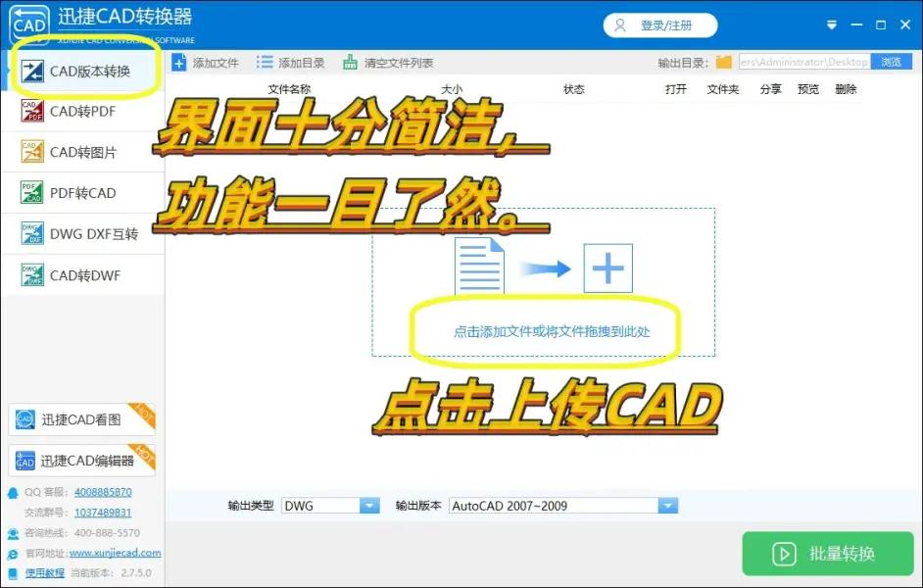This screenshot has height=588, width=923.
Task: Click the CAD转PDF red icon
Action: [32, 111]
